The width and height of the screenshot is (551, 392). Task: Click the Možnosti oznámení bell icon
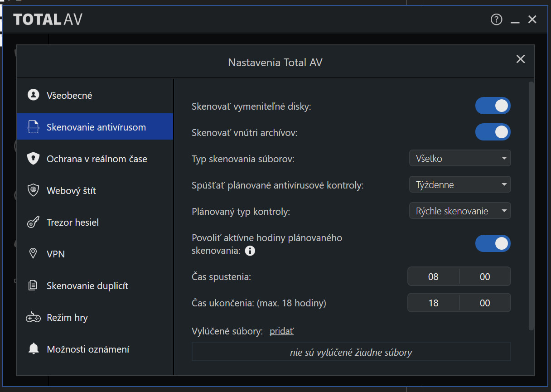(33, 349)
